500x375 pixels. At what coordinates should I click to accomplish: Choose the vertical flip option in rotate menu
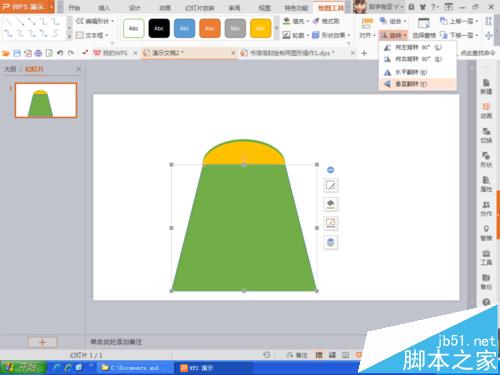(418, 84)
